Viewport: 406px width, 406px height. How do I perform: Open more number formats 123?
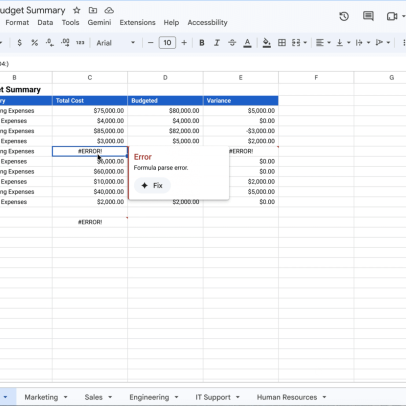[80, 43]
